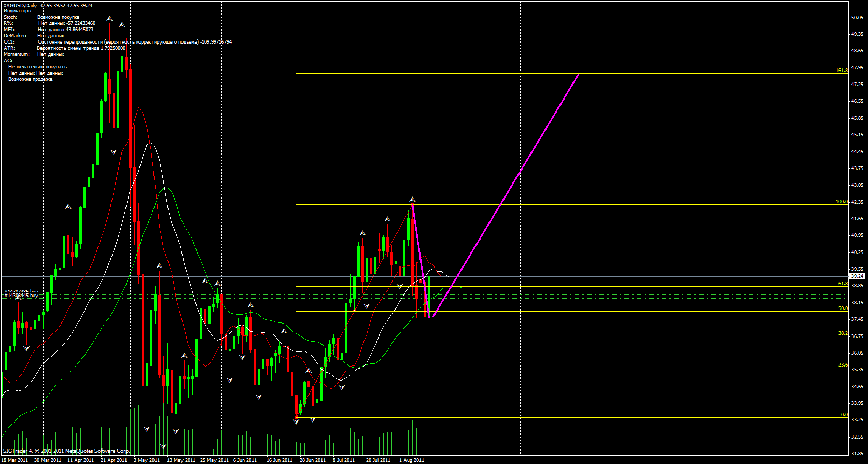Click the #14308445 buy order label
The width and height of the screenshot is (868, 464).
21,296
